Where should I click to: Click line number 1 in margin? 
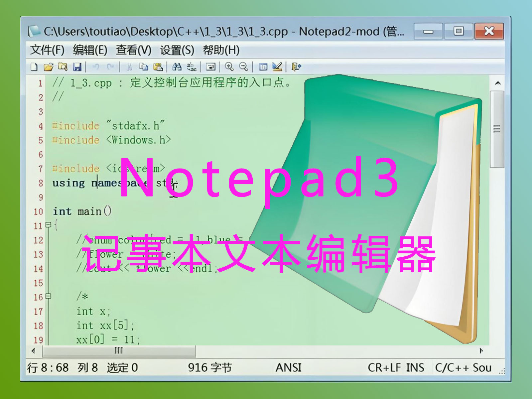click(x=40, y=83)
